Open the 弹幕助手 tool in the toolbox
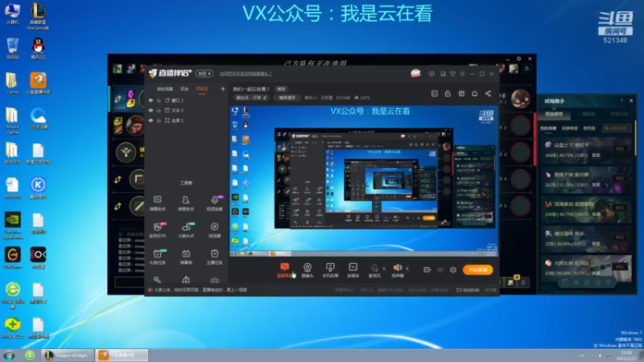 (x=157, y=204)
